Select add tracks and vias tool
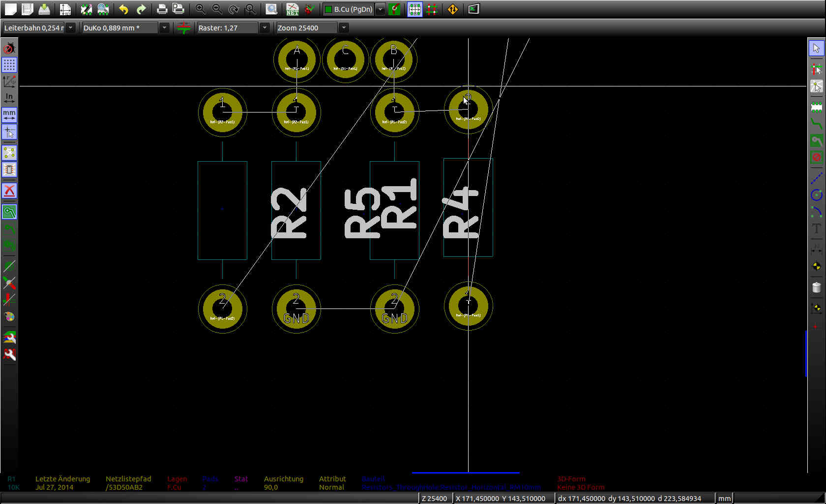The height and width of the screenshot is (504, 826). [816, 124]
